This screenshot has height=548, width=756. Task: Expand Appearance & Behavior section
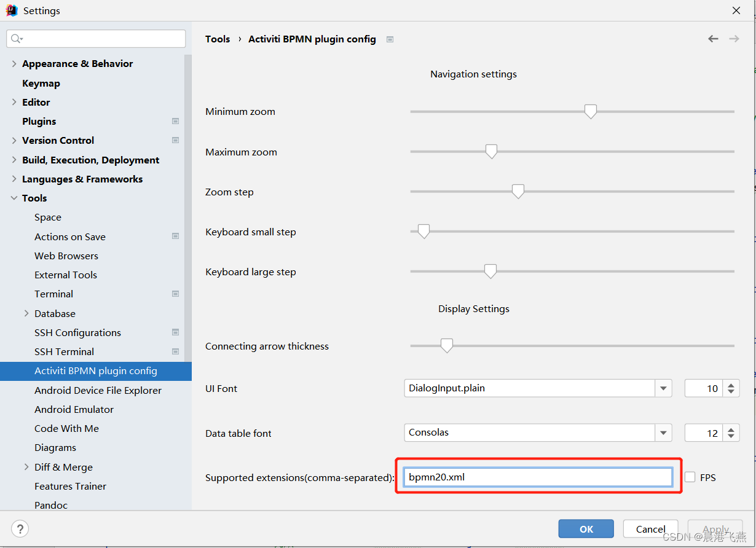pyautogui.click(x=14, y=64)
